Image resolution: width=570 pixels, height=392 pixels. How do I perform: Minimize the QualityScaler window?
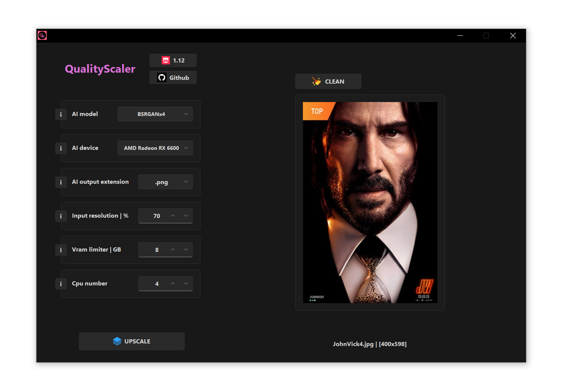tap(460, 35)
